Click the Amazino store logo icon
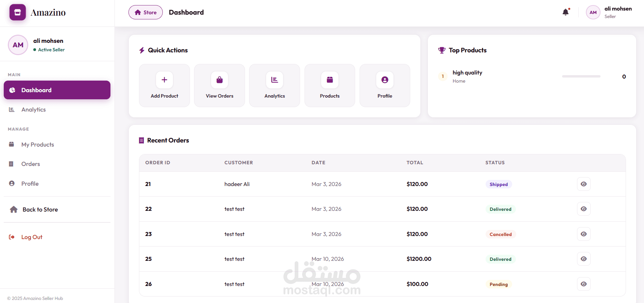The width and height of the screenshot is (644, 303). click(x=18, y=13)
